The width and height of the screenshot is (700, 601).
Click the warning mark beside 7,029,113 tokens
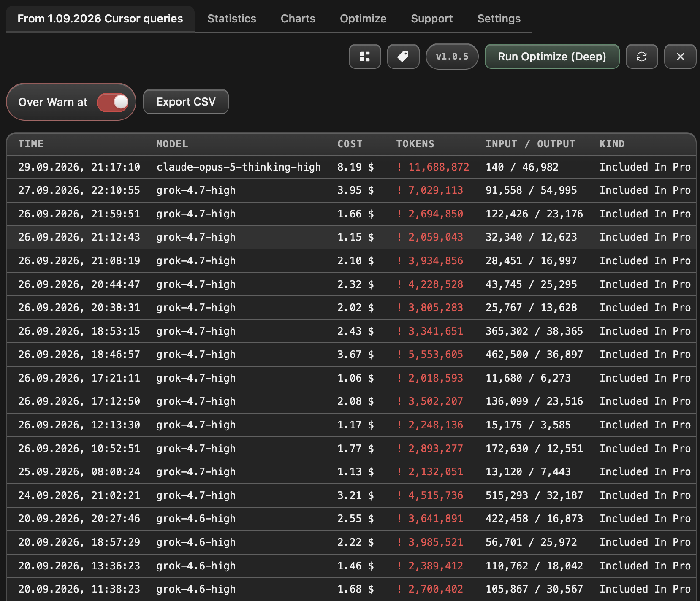pos(399,190)
